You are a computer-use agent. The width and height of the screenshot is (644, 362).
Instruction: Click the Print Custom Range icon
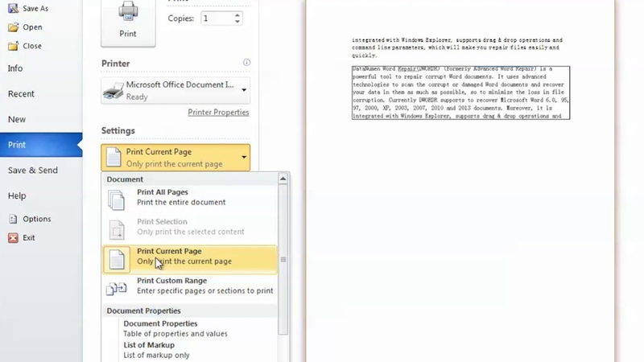(x=116, y=288)
